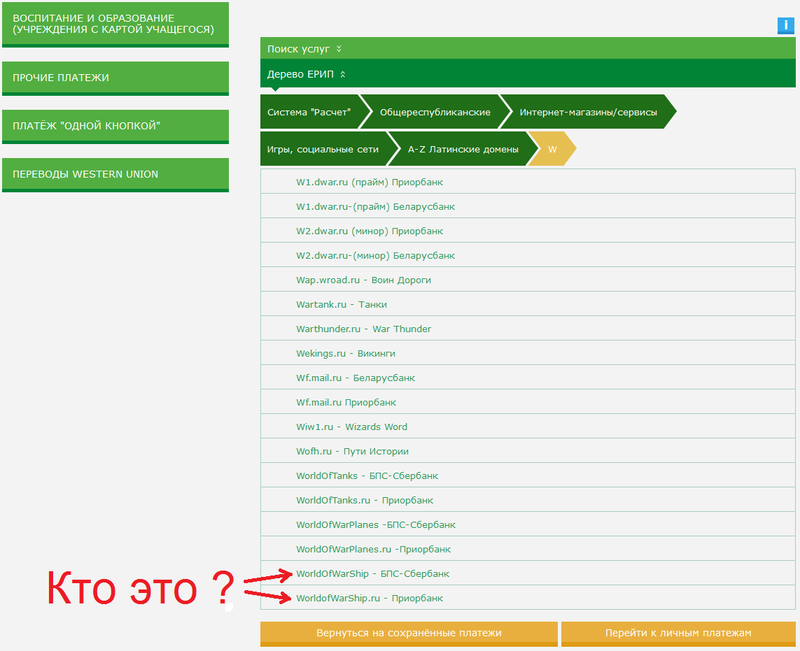
Task: Expand the Поиск услуг section
Action: pos(528,48)
